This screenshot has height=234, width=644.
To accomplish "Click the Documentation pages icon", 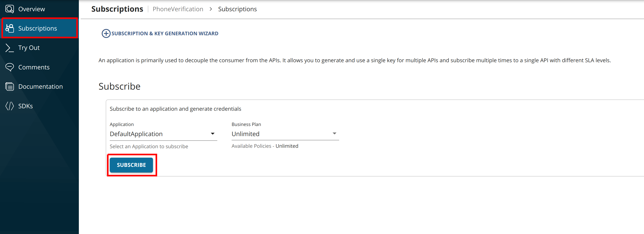I will point(9,86).
